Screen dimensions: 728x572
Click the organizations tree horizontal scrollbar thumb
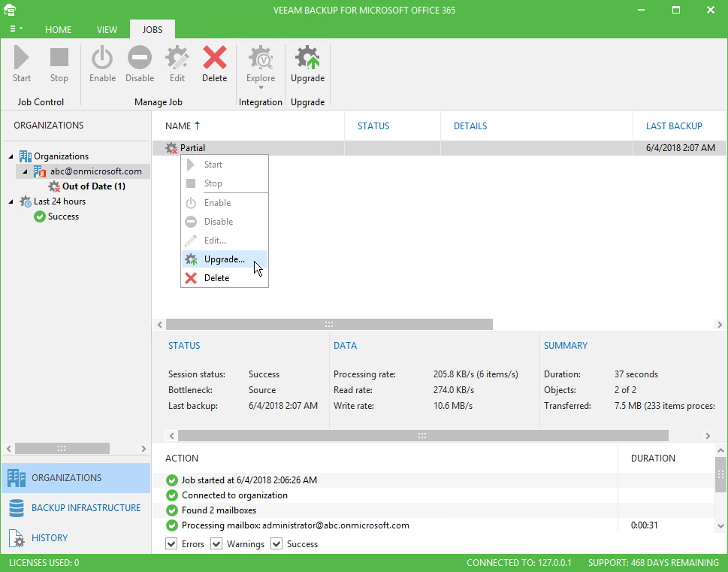62,449
